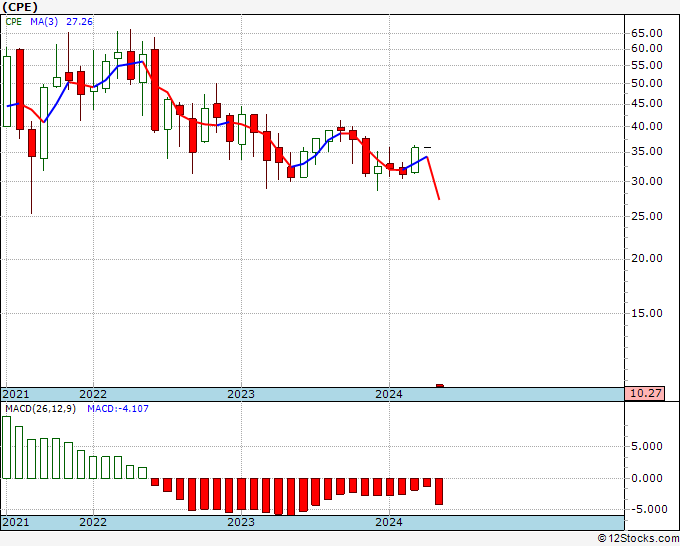Image resolution: width=680 pixels, height=546 pixels.
Task: Click the 5.000 MACD axis label
Action: 647,446
